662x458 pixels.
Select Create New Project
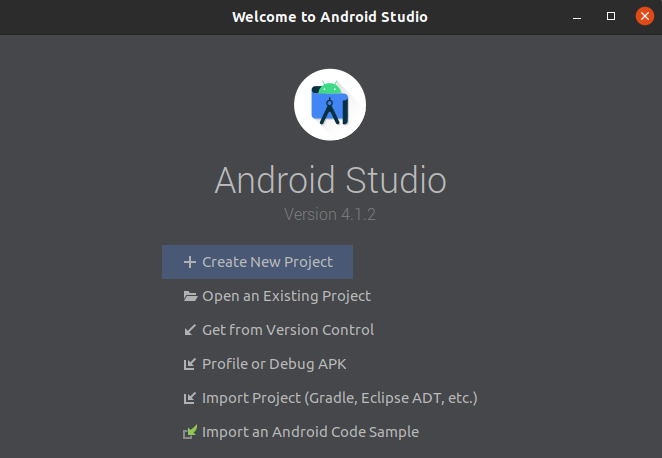(x=257, y=262)
